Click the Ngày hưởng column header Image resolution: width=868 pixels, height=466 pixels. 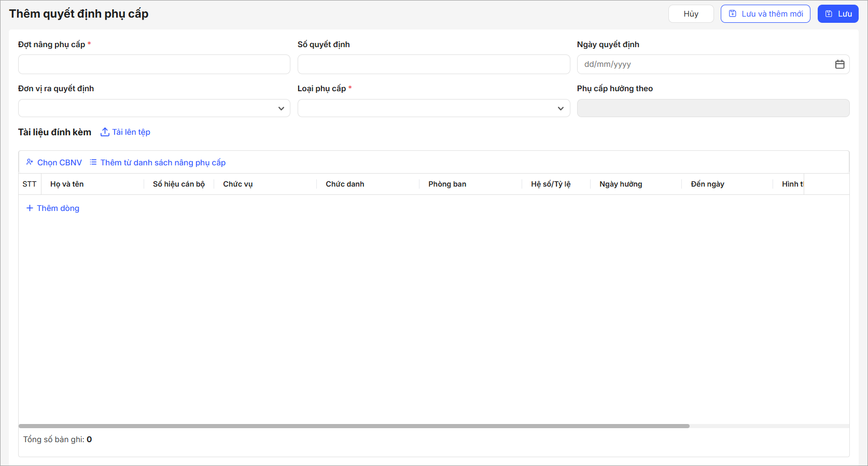tap(621, 184)
